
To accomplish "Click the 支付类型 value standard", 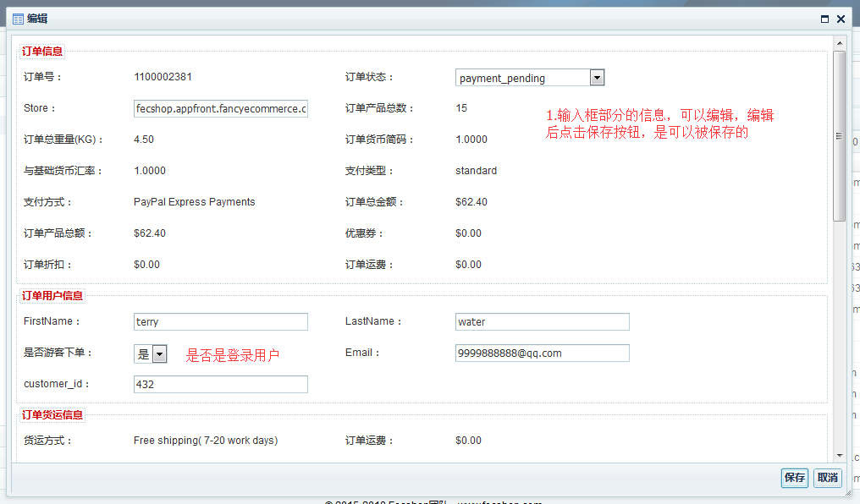I will point(476,171).
